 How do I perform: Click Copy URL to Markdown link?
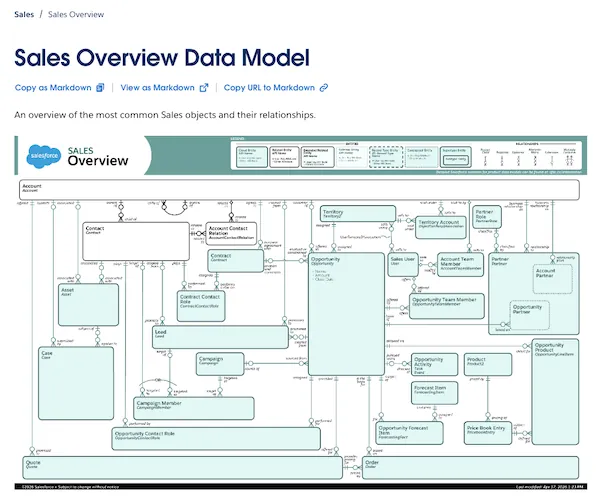tap(269, 87)
